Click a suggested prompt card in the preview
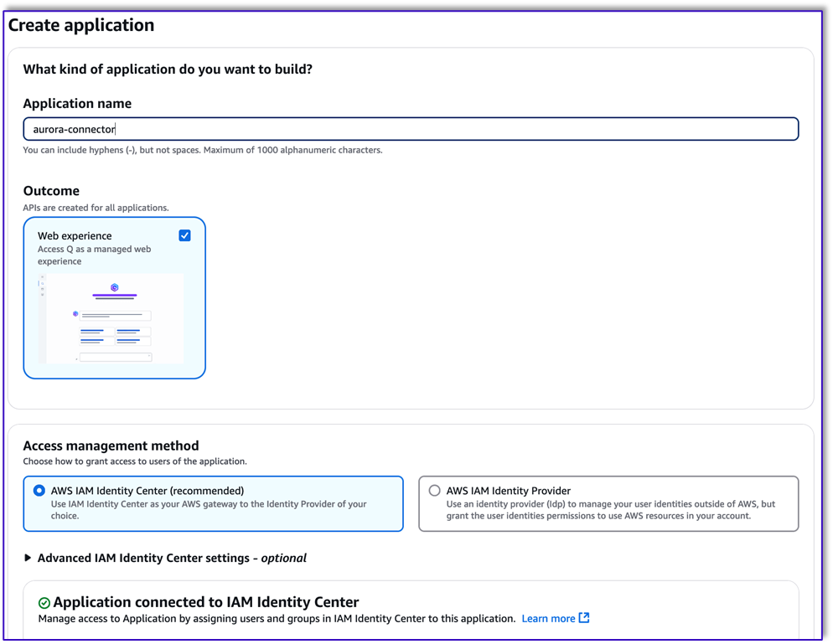The height and width of the screenshot is (644, 833). (96, 332)
